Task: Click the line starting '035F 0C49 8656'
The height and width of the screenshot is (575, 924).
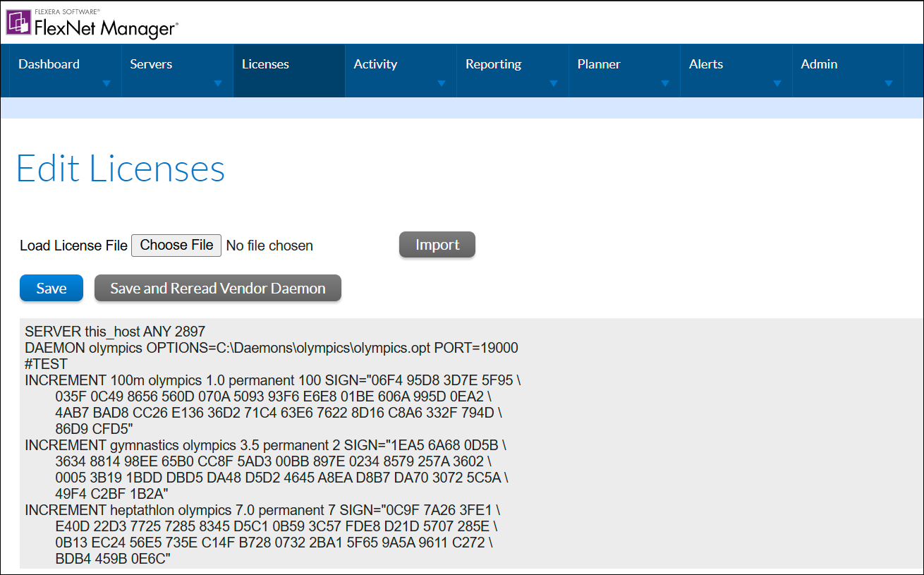Action: click(x=273, y=397)
